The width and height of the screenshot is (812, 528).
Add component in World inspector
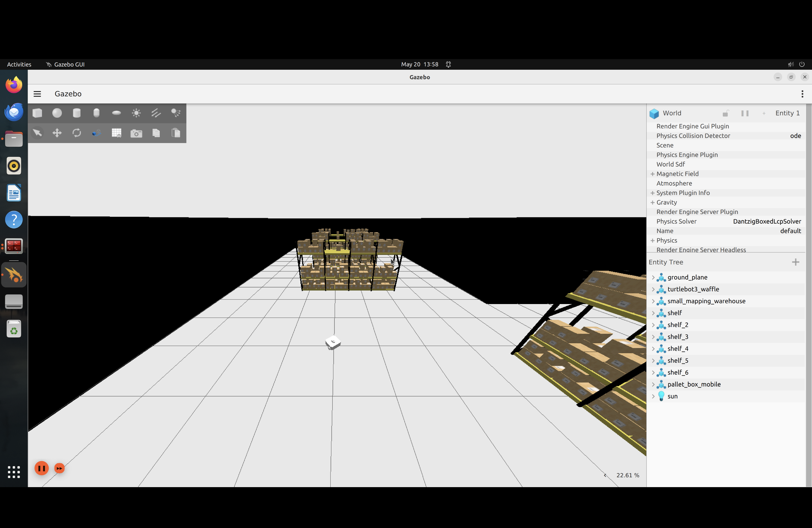764,113
